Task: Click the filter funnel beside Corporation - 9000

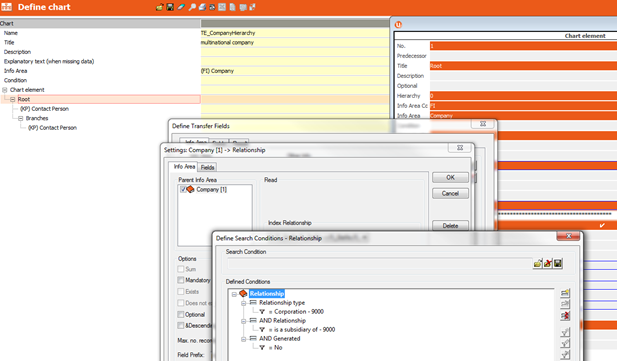Action: tap(262, 312)
